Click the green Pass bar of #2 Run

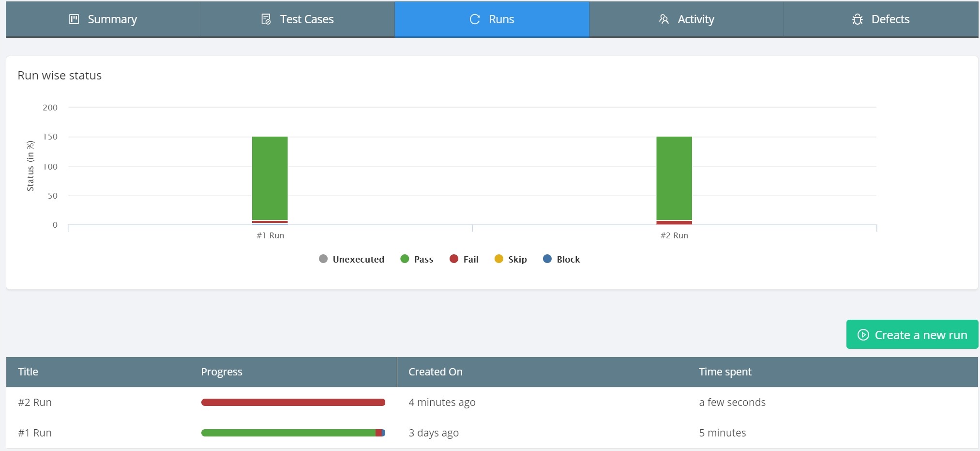(674, 178)
